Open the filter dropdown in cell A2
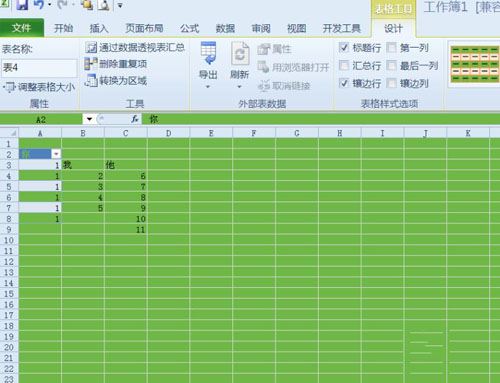Screen dimensions: 500x383 click(x=56, y=154)
